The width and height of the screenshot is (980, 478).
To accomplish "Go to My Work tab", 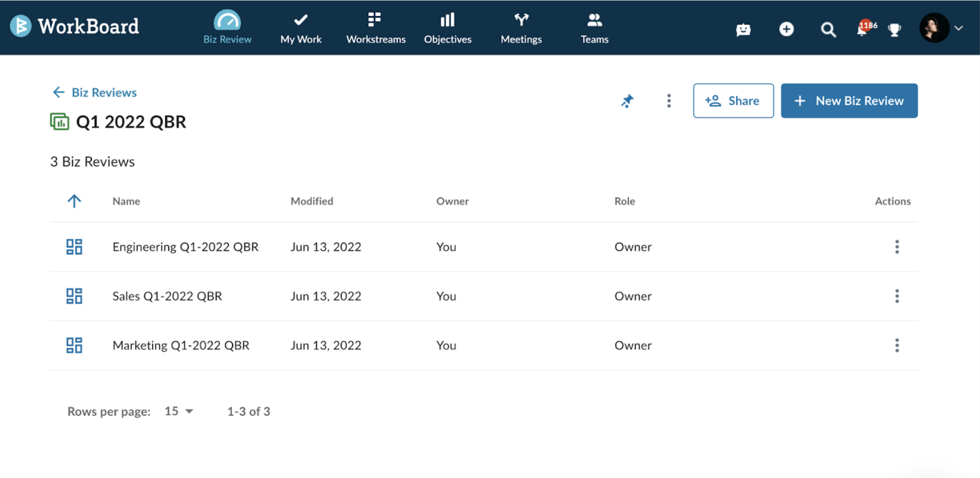I will pyautogui.click(x=301, y=29).
